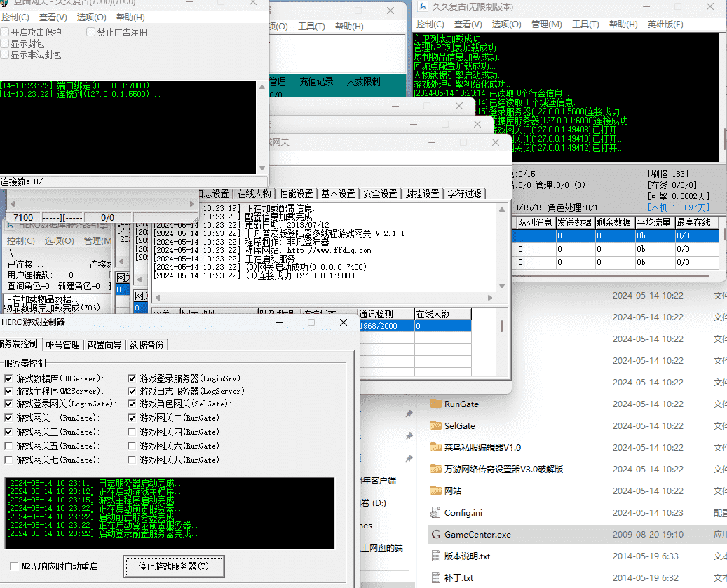Select the 1968/2000 cell under 通讯检测
This screenshot has height=588, width=727.
pyautogui.click(x=386, y=326)
